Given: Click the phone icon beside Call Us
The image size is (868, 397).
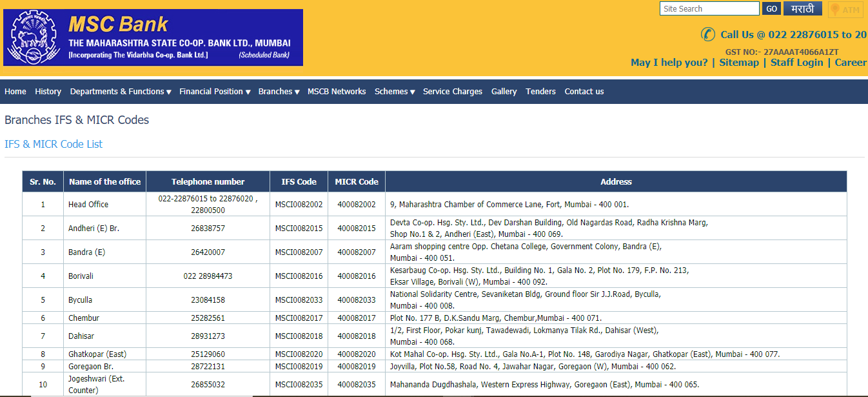Looking at the screenshot, I should click(708, 34).
